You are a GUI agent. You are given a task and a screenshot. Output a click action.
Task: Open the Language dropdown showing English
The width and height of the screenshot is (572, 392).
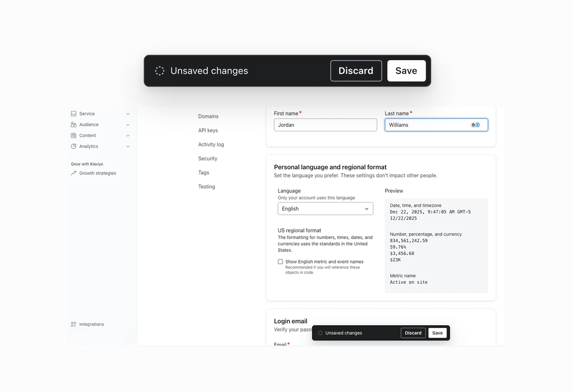(326, 208)
